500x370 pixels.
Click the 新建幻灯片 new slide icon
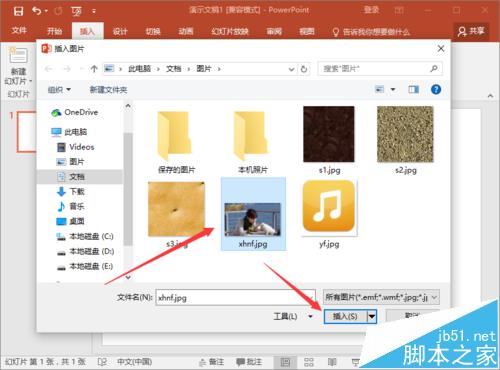pos(18,55)
